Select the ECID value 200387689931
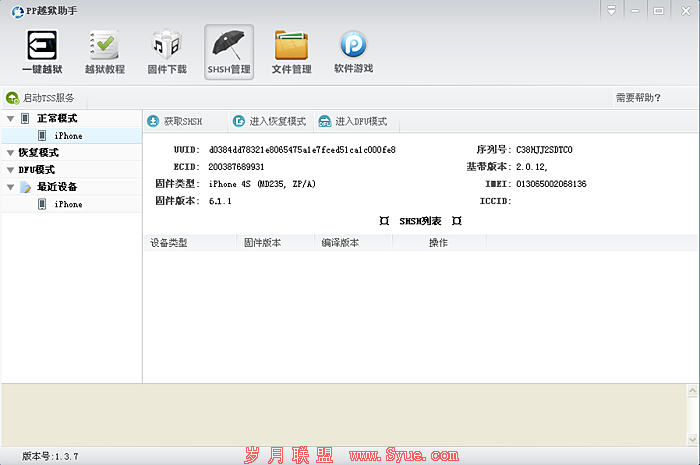The image size is (700, 465). (236, 167)
